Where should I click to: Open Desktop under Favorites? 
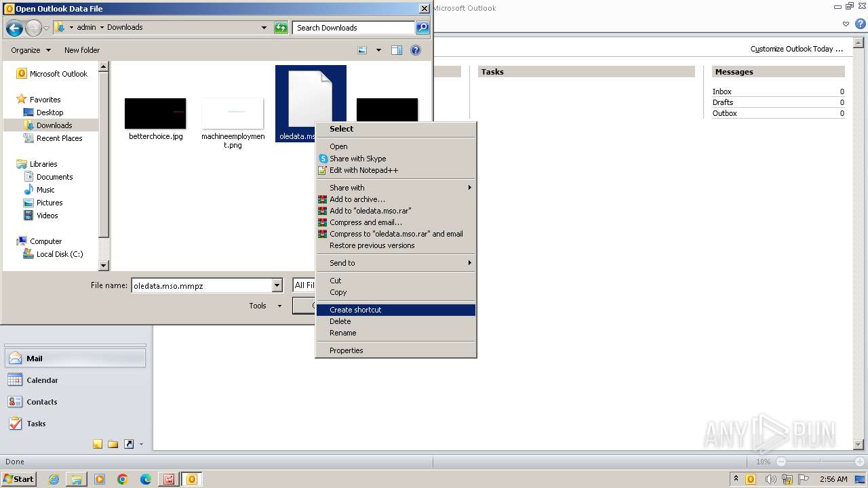(x=43, y=113)
